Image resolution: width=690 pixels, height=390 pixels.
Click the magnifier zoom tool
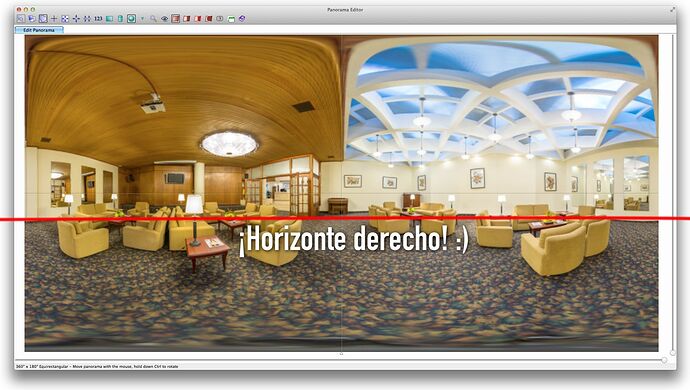point(153,18)
